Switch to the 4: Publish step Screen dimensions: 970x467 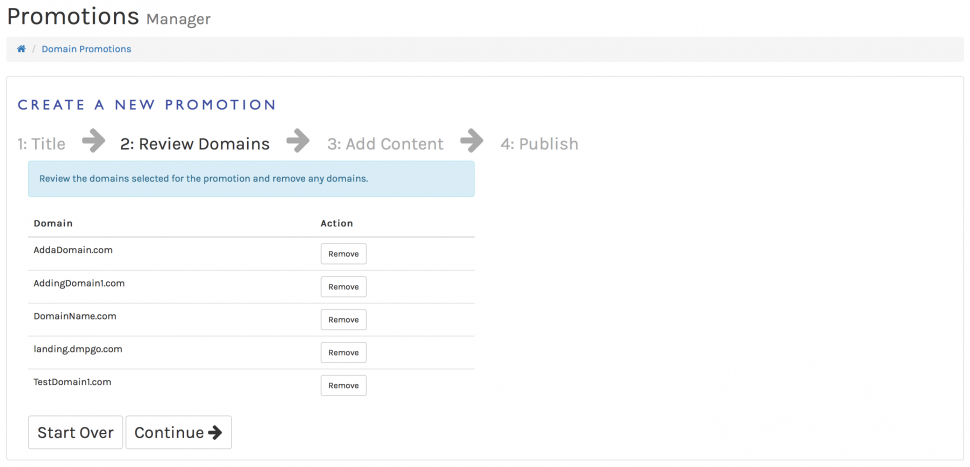point(539,144)
